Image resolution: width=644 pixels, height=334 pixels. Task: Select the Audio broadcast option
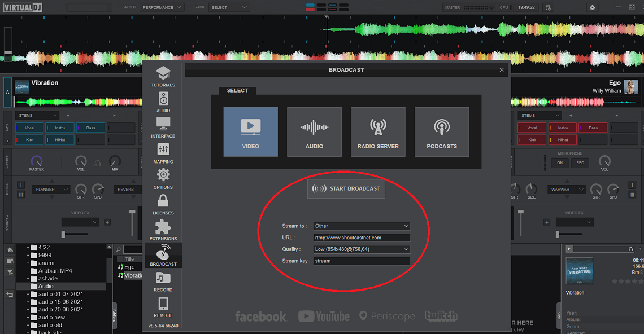coord(314,131)
